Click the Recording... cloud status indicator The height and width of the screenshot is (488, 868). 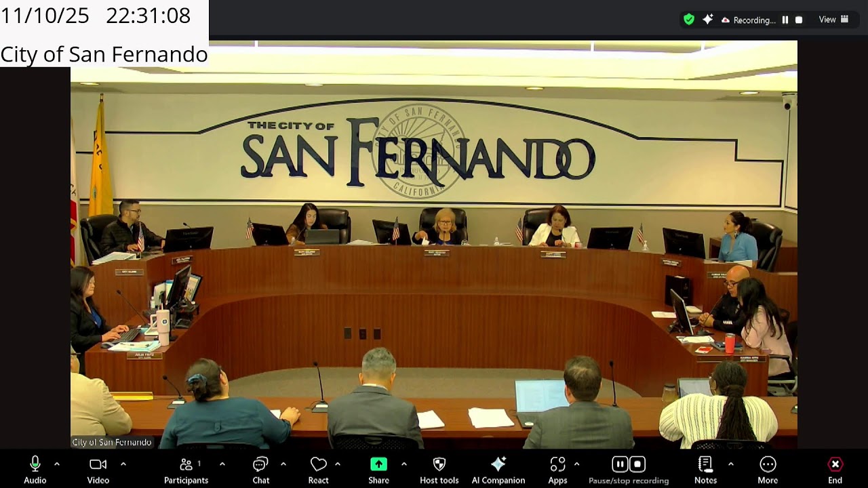coord(749,20)
